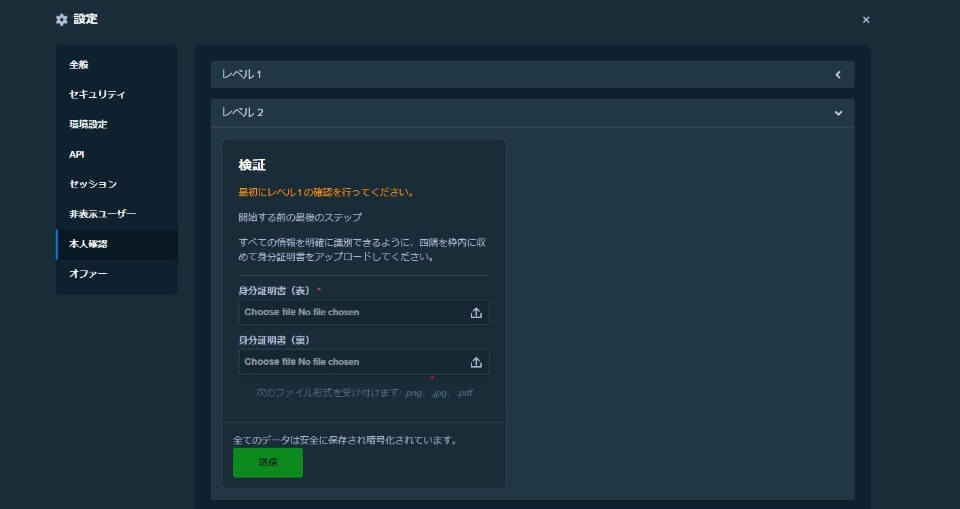Click the settings gear icon
The width and height of the screenshot is (960, 509).
click(61, 20)
